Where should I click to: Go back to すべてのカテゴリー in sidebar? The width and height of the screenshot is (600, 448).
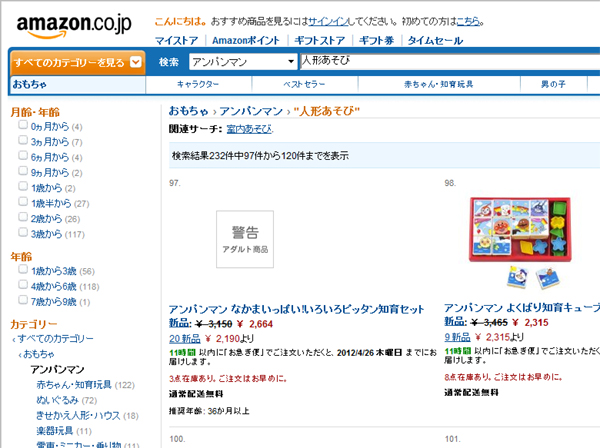coord(55,339)
